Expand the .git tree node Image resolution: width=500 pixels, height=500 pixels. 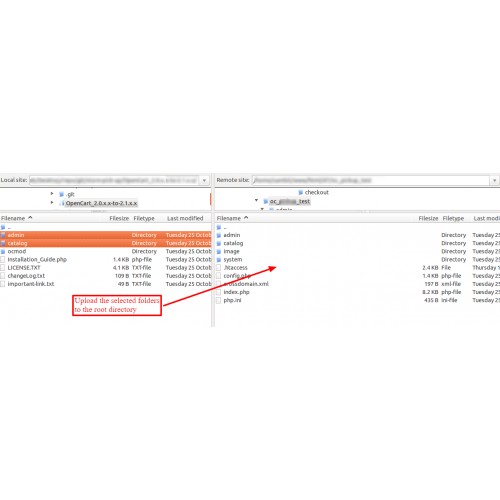(52, 193)
